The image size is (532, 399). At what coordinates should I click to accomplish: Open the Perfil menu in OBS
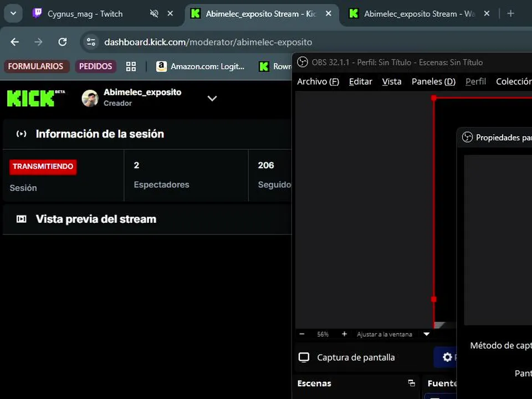pos(475,81)
